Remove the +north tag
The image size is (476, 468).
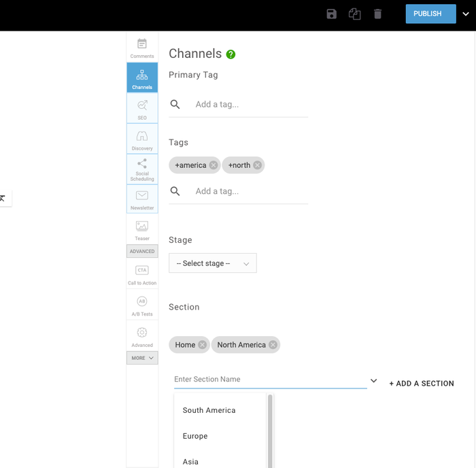click(x=257, y=165)
